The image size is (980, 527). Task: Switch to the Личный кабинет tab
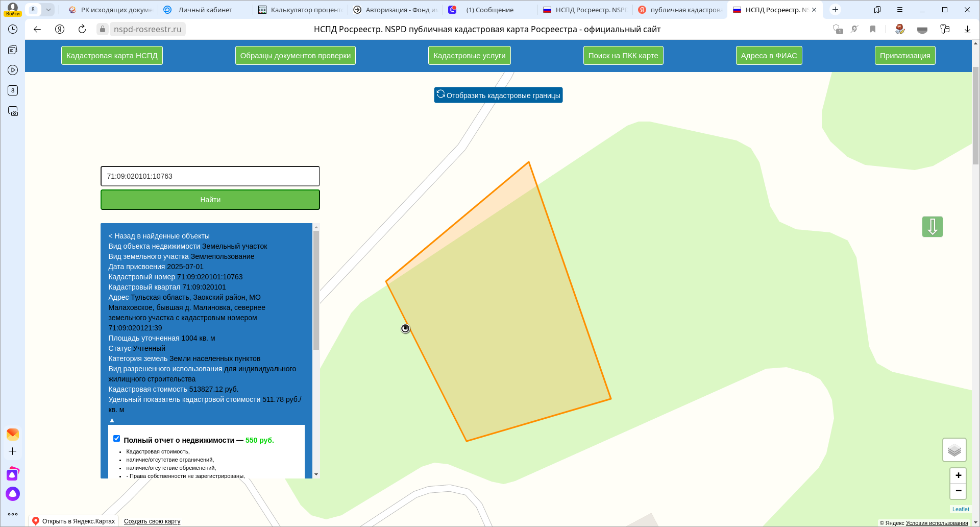coord(205,10)
